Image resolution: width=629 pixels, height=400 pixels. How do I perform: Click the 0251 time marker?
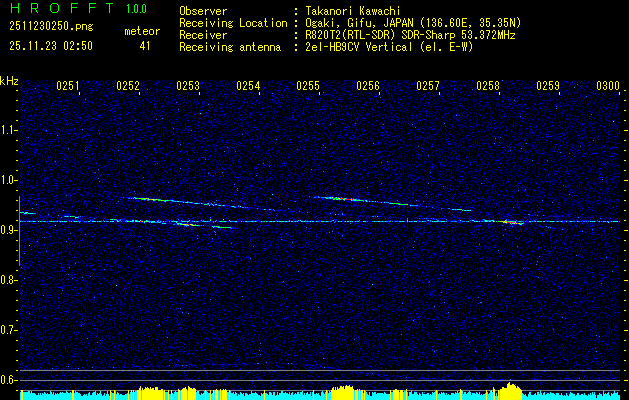point(67,86)
